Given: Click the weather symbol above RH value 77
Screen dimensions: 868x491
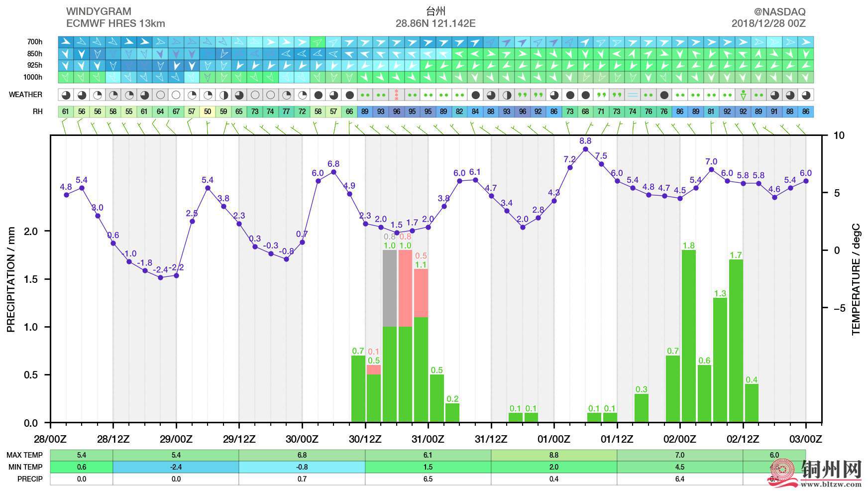Looking at the screenshot, I should tap(286, 95).
